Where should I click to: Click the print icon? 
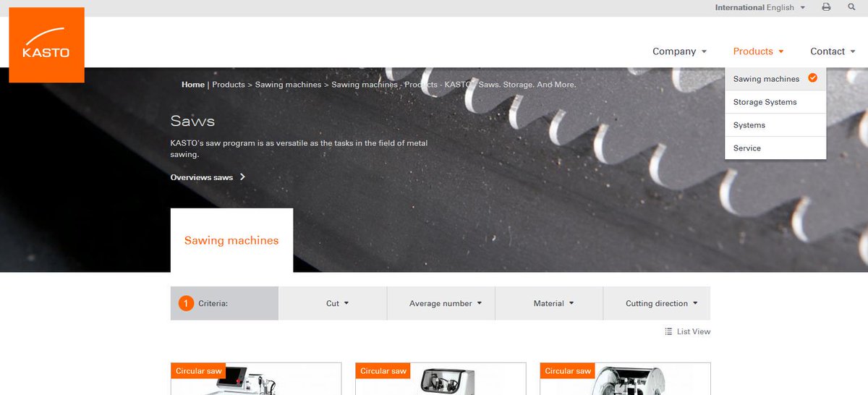click(826, 7)
